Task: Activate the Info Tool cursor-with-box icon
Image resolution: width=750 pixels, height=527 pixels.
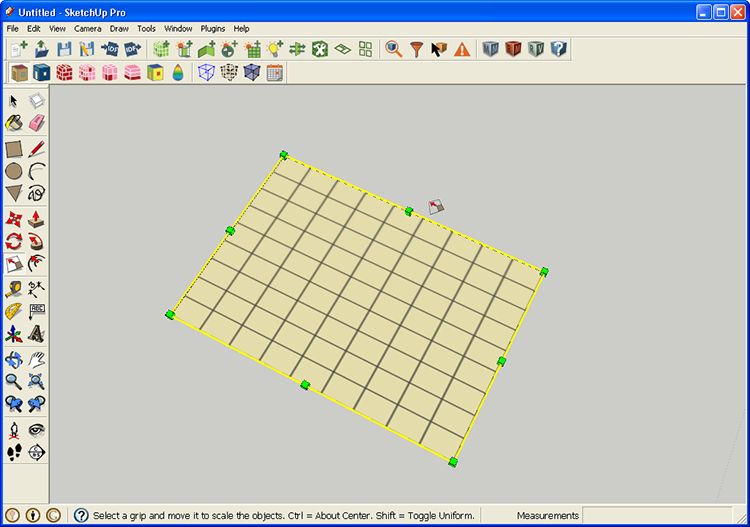Action: (x=439, y=49)
